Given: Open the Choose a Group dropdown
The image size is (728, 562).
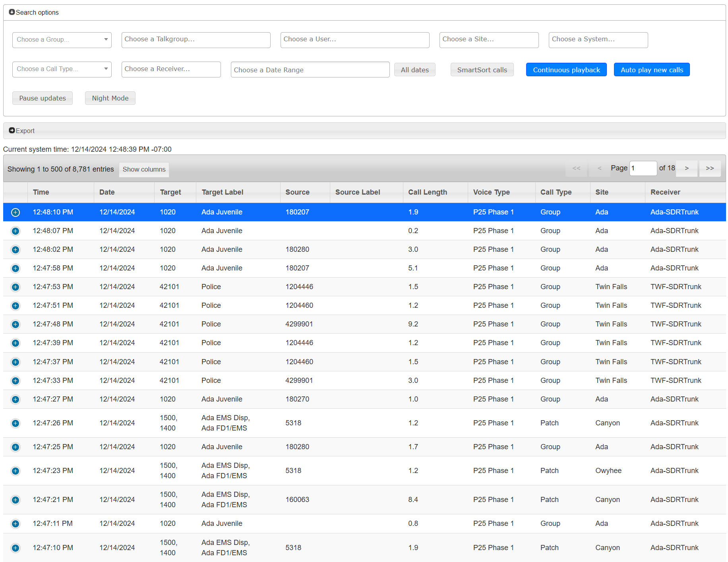Looking at the screenshot, I should click(x=62, y=40).
